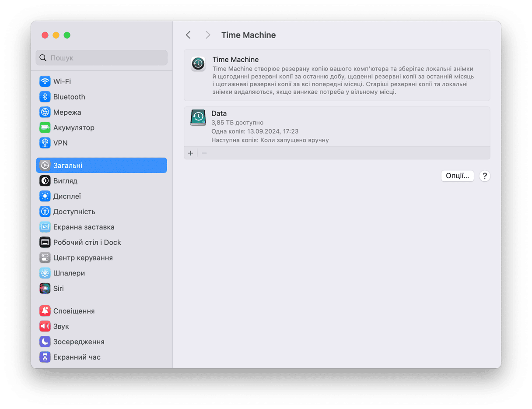Click '3,85 ТБ доступно' text
The image size is (532, 409).
[x=237, y=123]
